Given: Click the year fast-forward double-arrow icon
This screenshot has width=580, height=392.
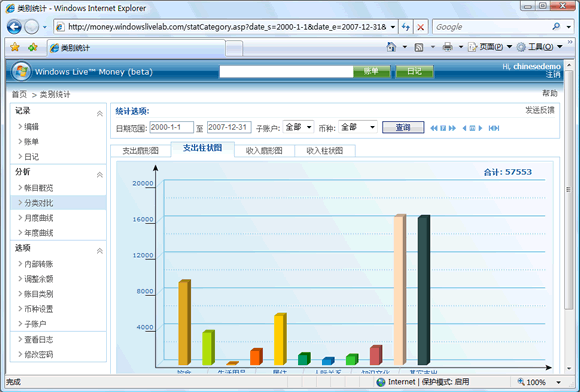Looking at the screenshot, I should click(452, 128).
